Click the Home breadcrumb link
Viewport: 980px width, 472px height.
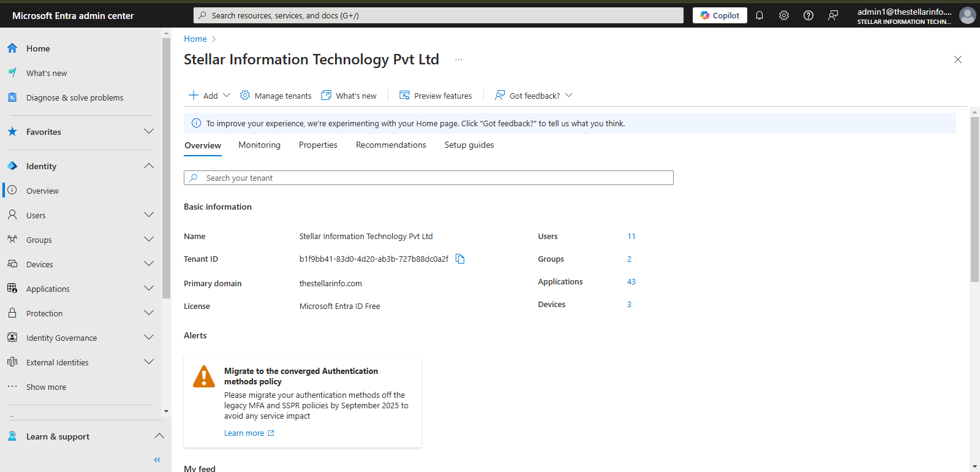(195, 39)
